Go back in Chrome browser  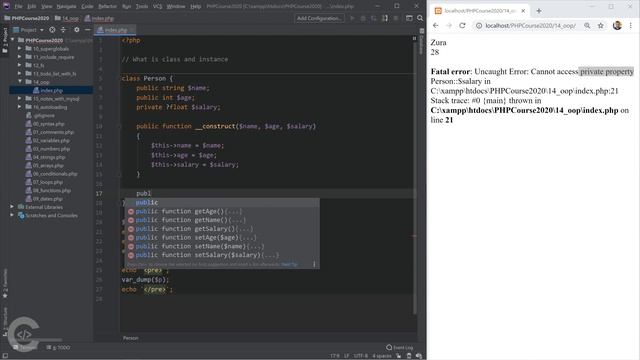[436, 25]
